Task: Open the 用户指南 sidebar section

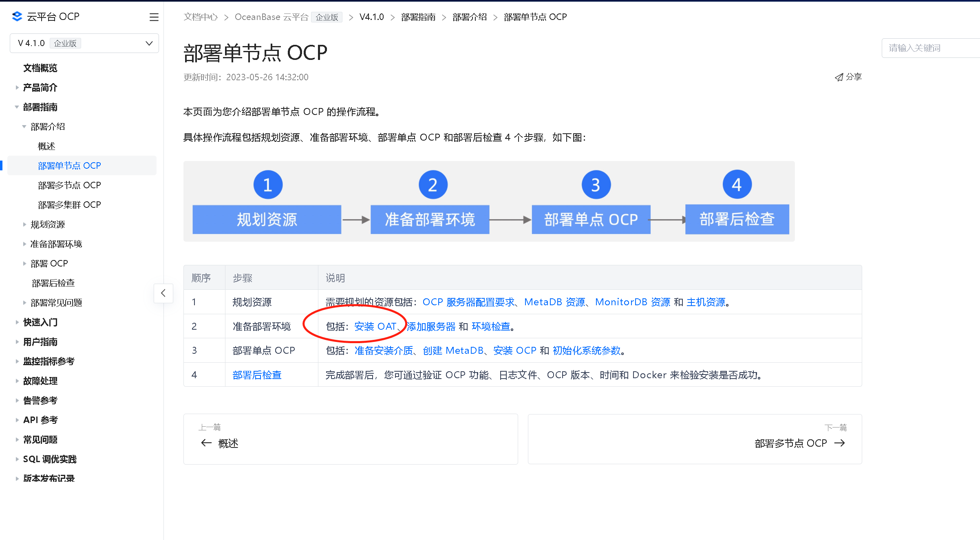Action: coord(40,342)
